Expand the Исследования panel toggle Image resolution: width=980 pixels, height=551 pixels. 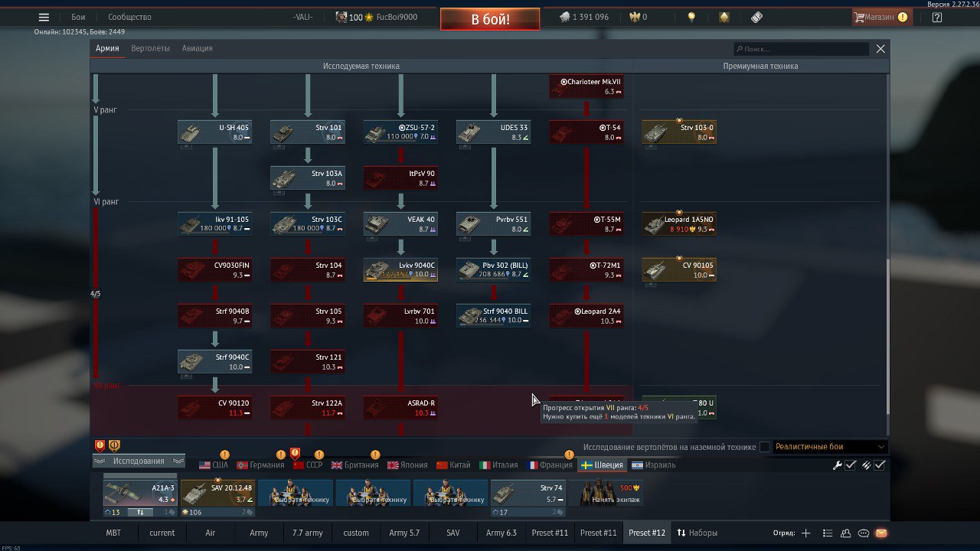tap(139, 461)
